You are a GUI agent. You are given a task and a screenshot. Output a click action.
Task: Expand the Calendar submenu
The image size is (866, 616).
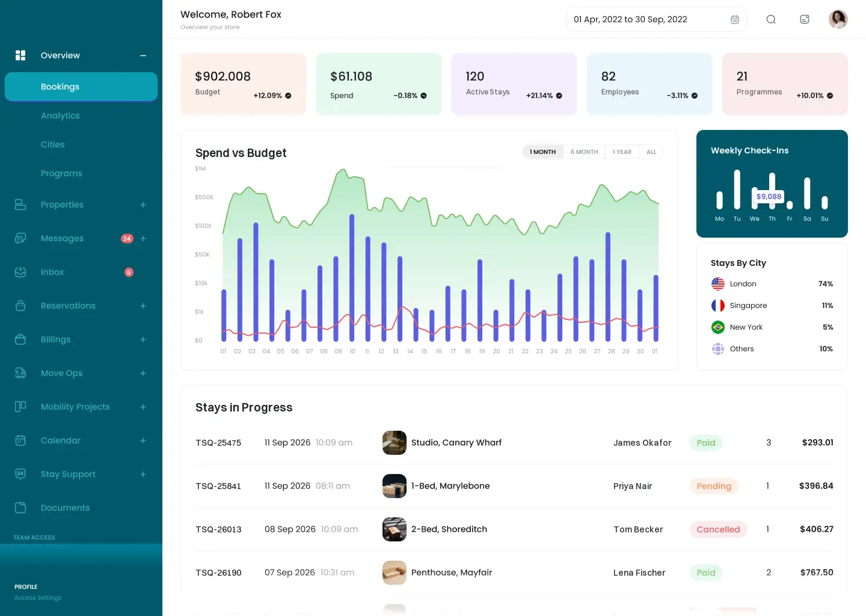pyautogui.click(x=143, y=440)
